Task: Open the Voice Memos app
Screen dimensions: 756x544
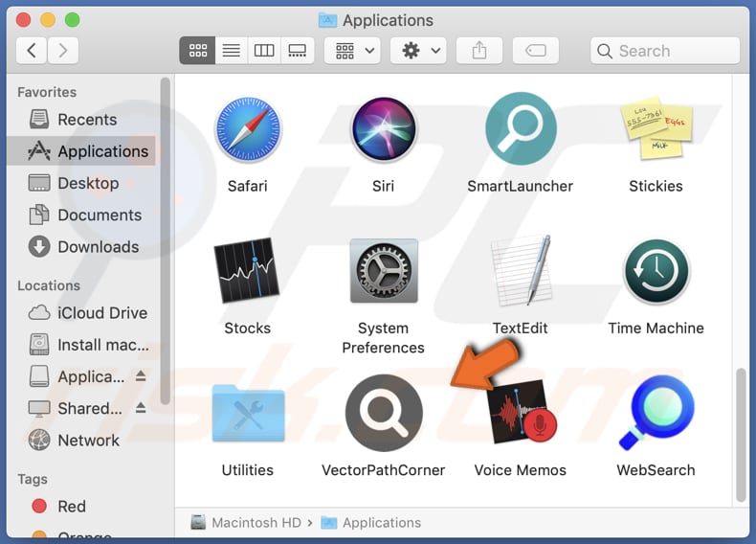Action: point(520,413)
